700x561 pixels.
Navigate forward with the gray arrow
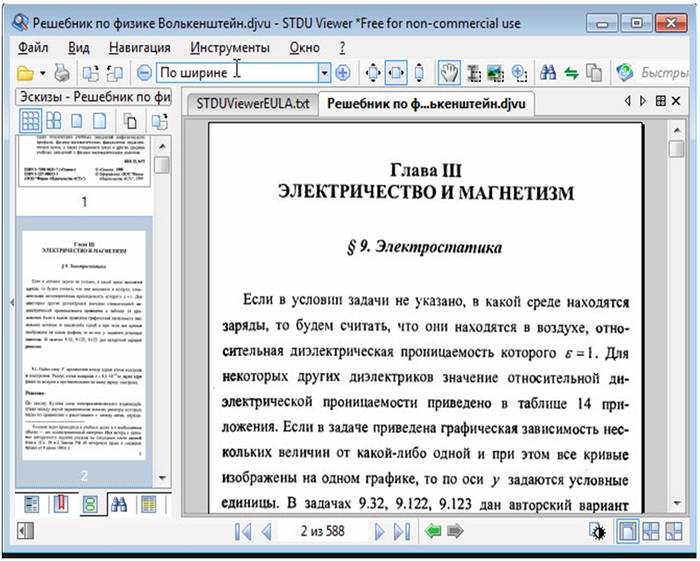coord(455,531)
